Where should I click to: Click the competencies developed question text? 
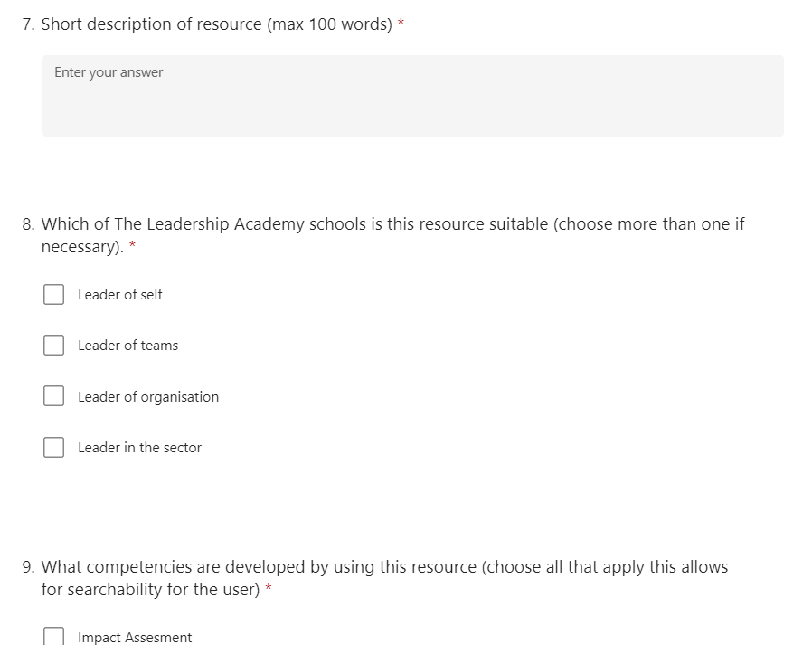[384, 578]
